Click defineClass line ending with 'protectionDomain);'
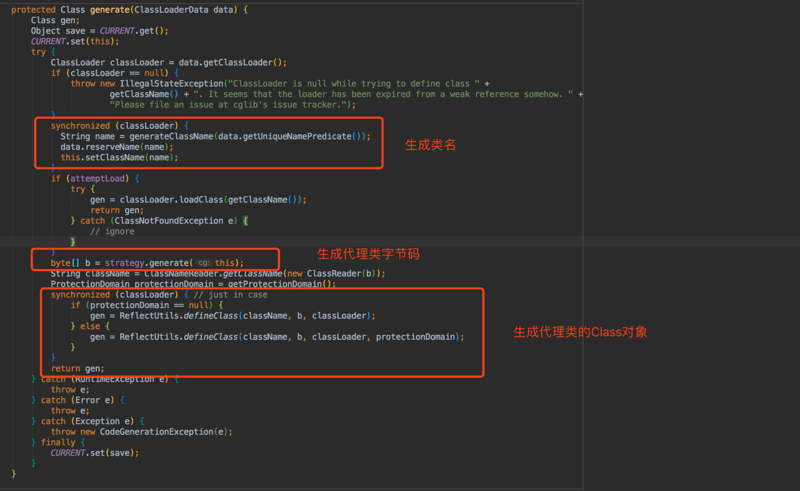 coord(277,337)
